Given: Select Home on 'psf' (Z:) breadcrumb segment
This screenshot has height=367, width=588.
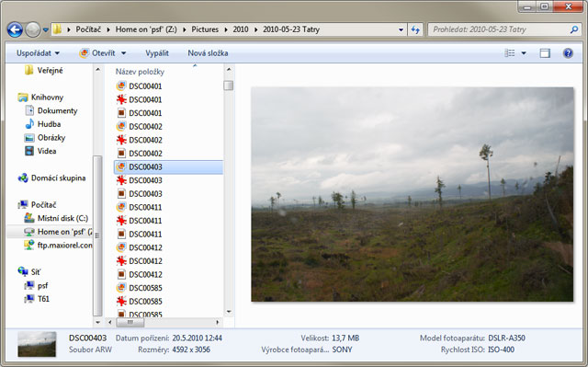Looking at the screenshot, I should [x=146, y=29].
